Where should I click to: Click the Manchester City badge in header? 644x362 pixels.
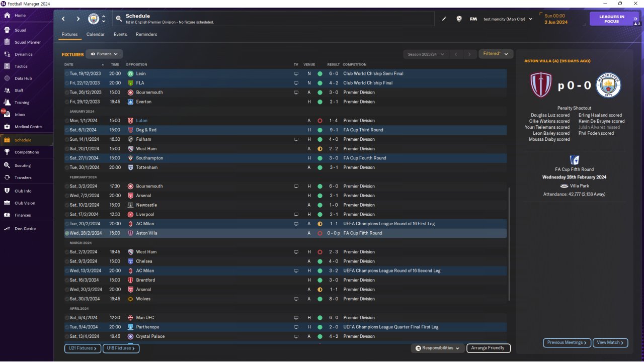94,19
